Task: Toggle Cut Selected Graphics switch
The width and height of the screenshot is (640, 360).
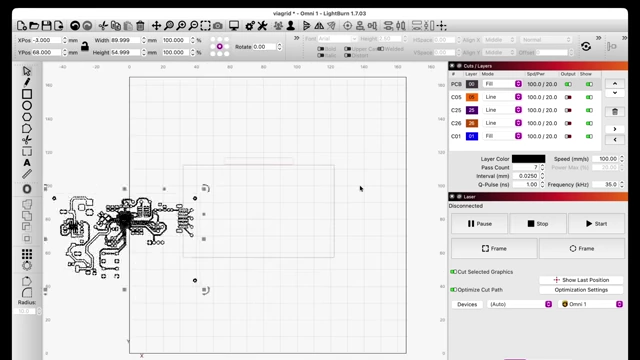Action: [x=453, y=272]
